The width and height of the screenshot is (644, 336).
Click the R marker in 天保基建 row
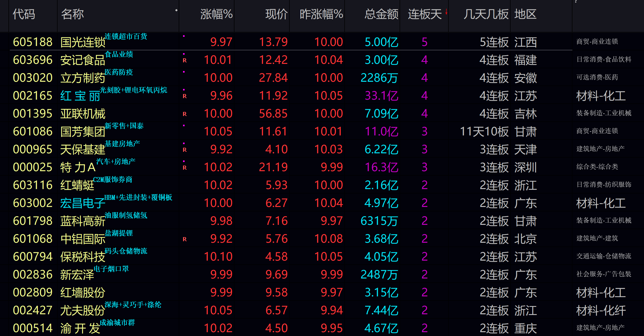[185, 150]
